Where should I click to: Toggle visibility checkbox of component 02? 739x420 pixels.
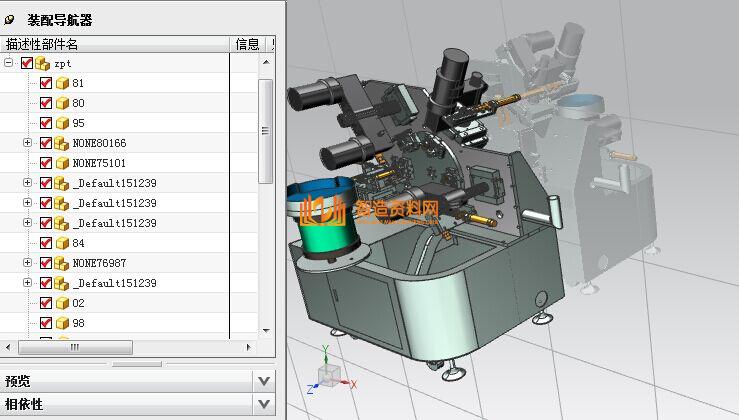pyautogui.click(x=46, y=303)
